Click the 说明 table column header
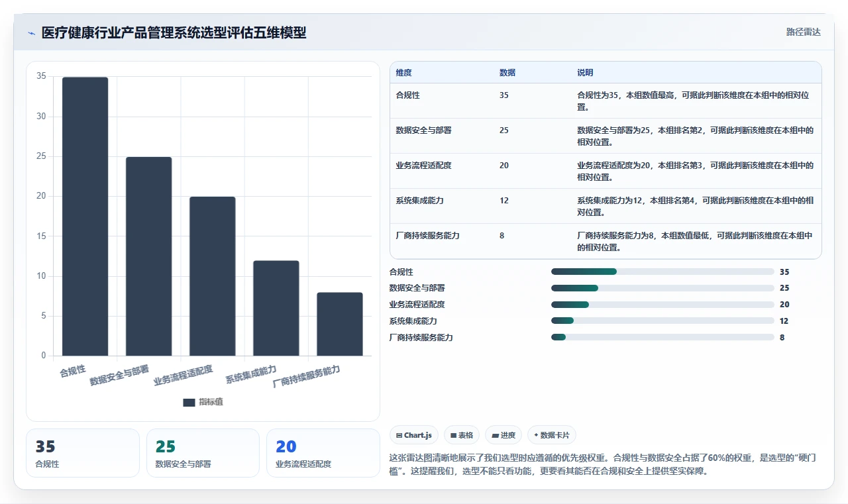Screen dimensions: 848x504 [x=585, y=72]
